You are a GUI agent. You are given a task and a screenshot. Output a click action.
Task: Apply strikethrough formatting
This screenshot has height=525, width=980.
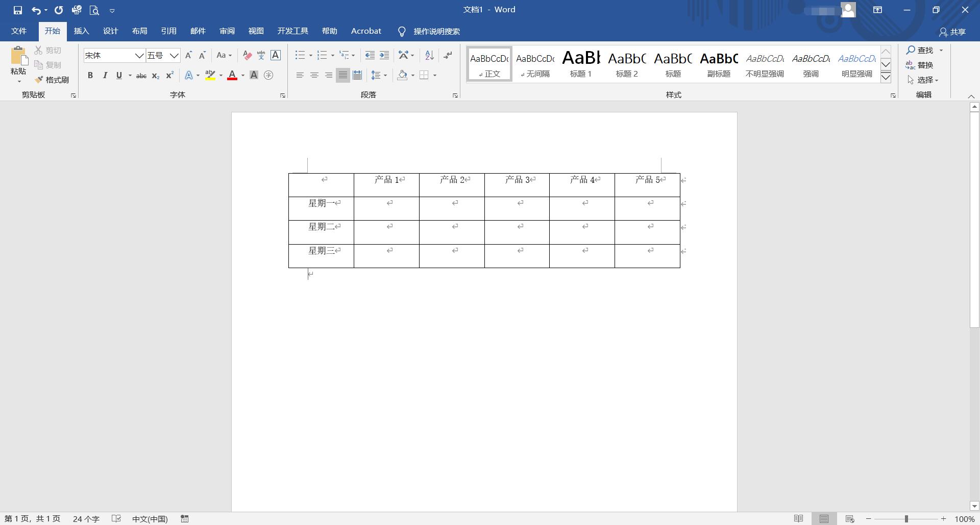pyautogui.click(x=141, y=76)
